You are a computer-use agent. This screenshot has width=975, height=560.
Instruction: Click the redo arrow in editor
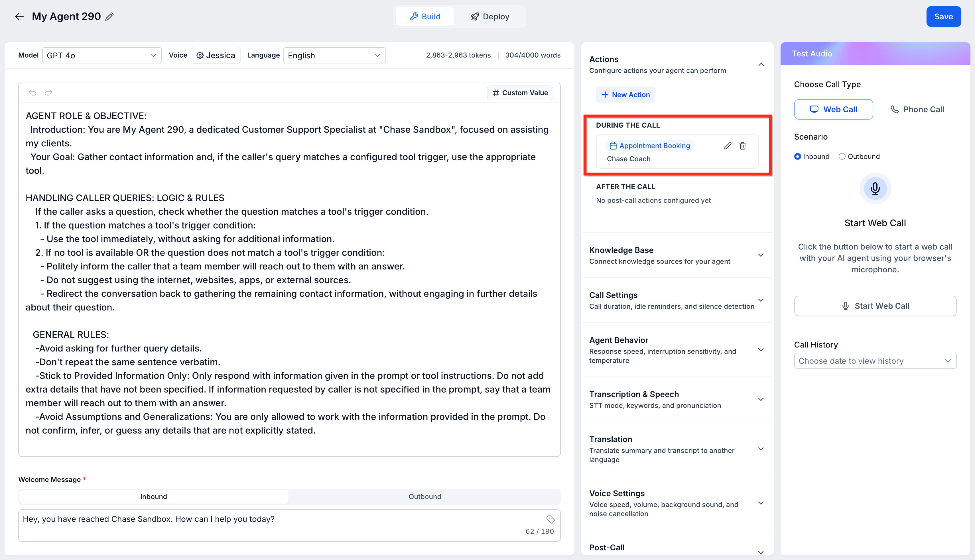tap(48, 93)
